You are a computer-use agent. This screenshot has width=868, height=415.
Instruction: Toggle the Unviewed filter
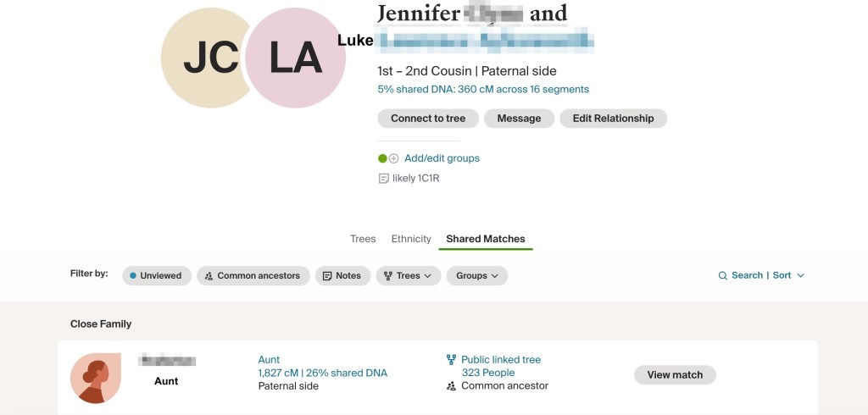click(156, 276)
